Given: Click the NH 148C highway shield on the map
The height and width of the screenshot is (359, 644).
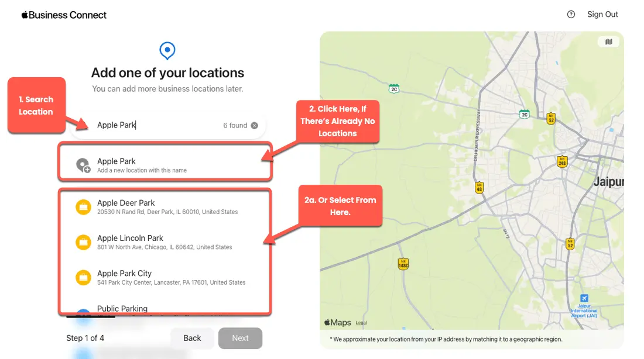Looking at the screenshot, I should click(403, 264).
